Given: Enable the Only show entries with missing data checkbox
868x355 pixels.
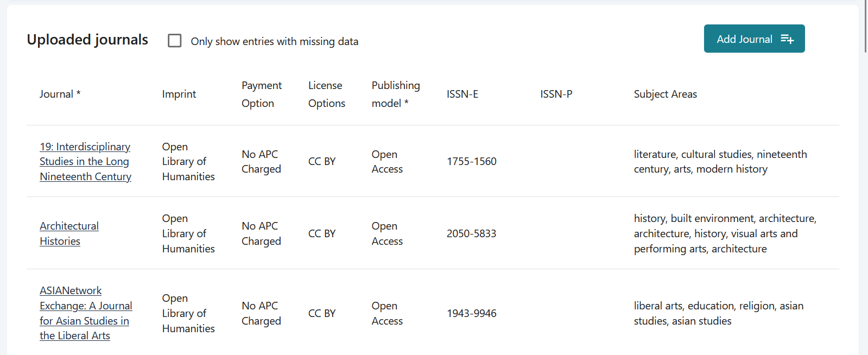Looking at the screenshot, I should click(x=174, y=40).
